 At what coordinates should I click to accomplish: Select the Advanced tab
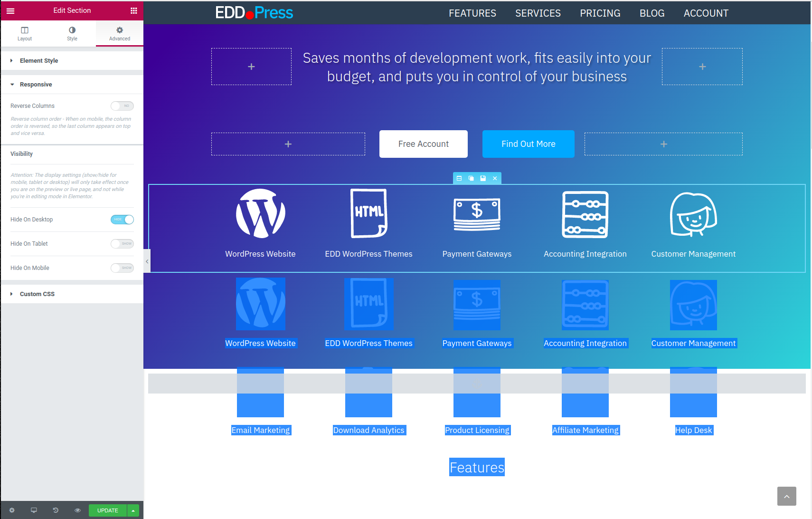(x=120, y=34)
